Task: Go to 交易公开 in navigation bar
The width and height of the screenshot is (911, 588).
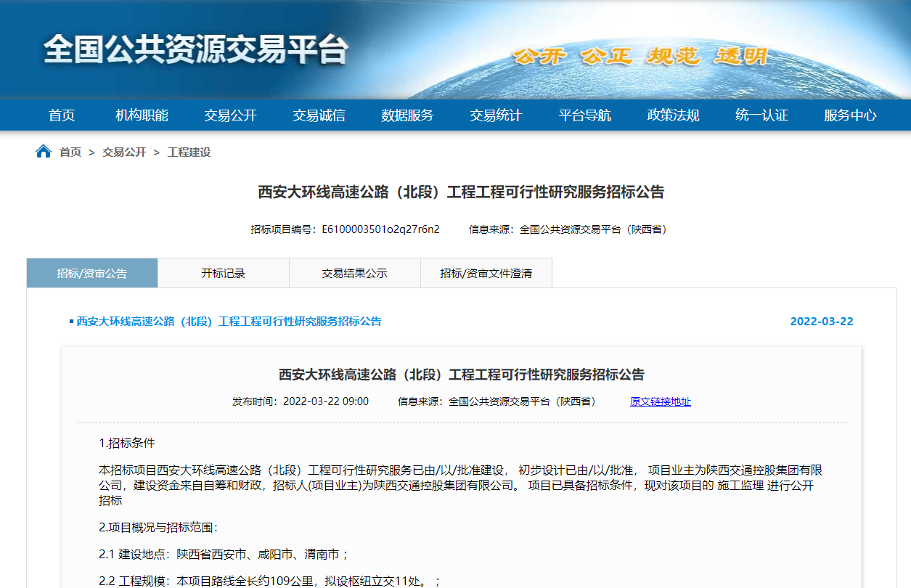Action: 230,115
